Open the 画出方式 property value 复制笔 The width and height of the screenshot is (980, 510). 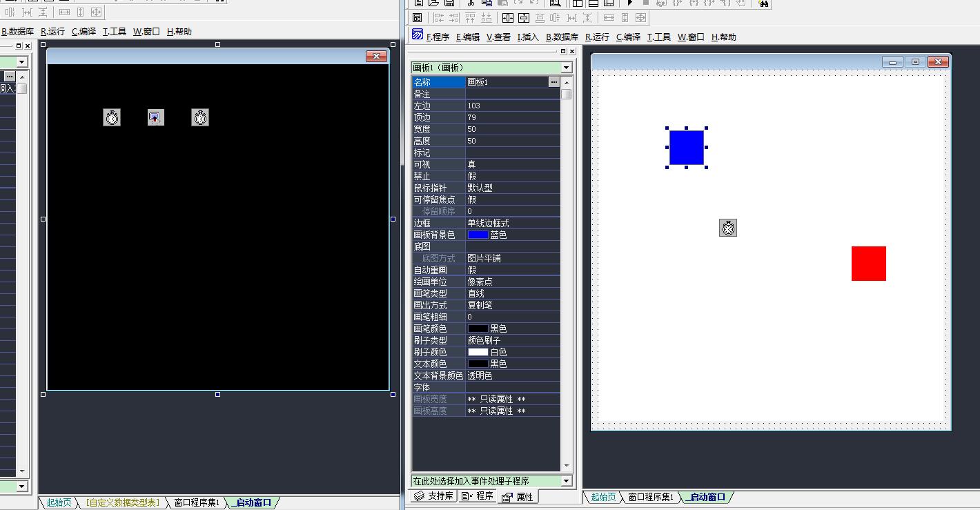coord(513,305)
